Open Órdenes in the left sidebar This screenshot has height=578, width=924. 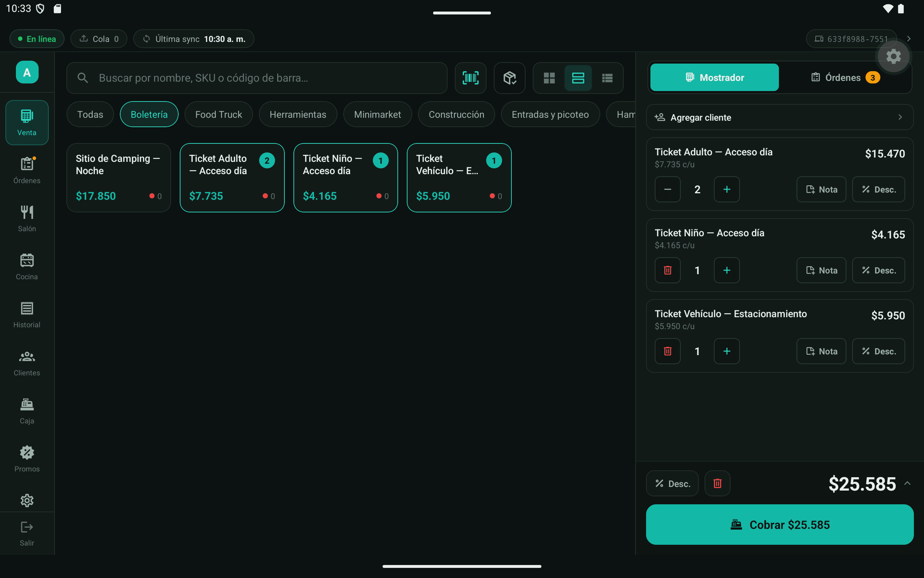(27, 171)
